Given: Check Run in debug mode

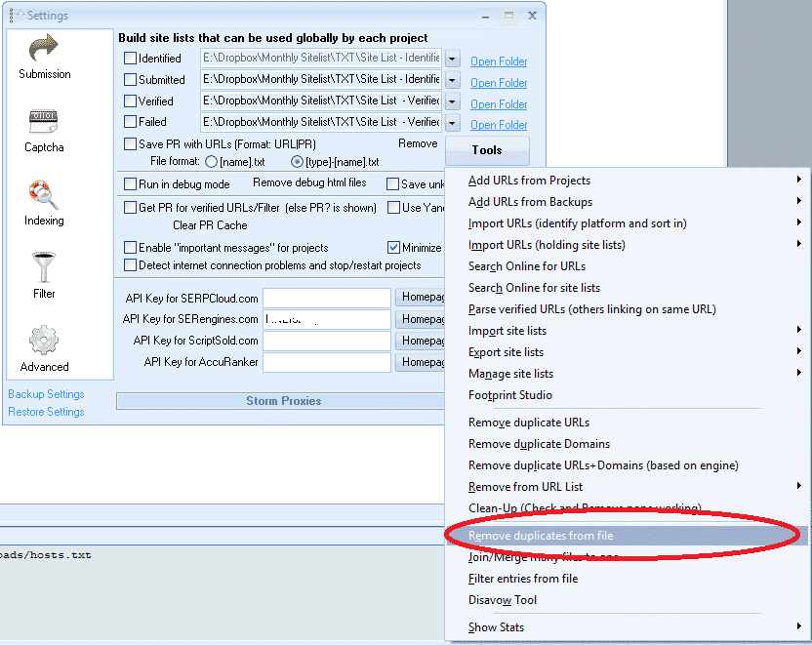Looking at the screenshot, I should coord(131,183).
